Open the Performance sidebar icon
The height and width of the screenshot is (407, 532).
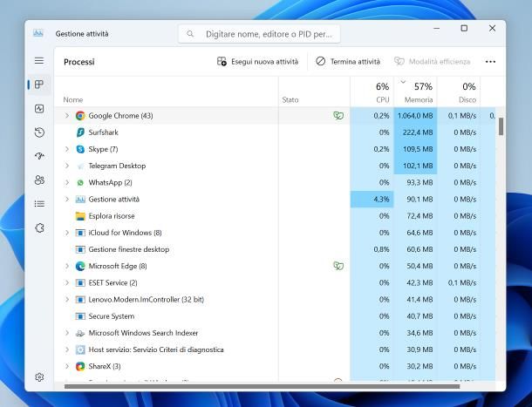point(39,109)
